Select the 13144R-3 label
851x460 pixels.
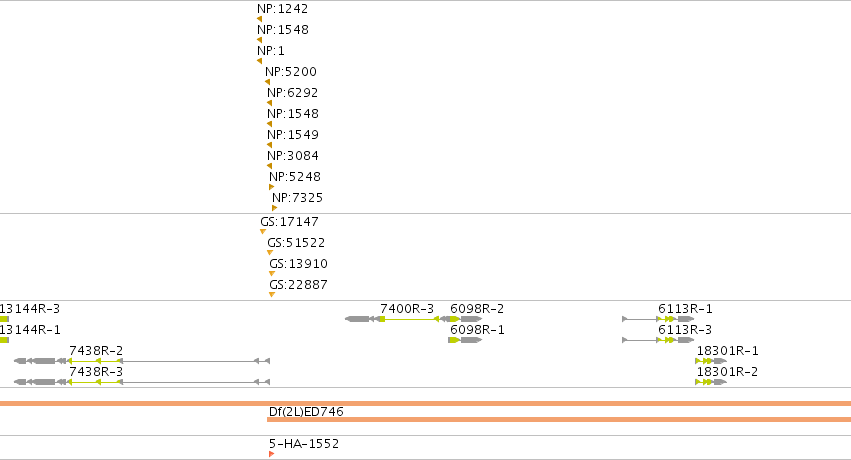[30, 309]
